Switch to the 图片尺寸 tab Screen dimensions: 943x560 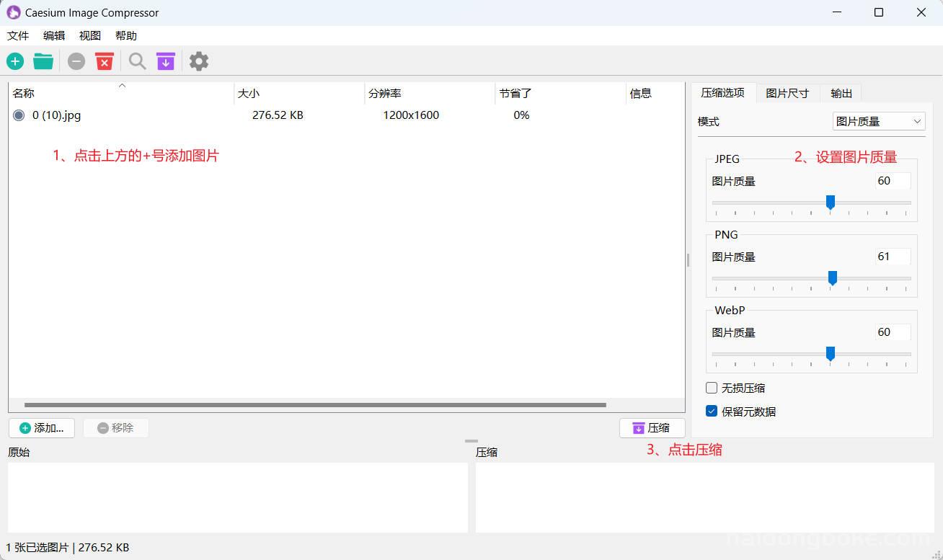coord(787,93)
